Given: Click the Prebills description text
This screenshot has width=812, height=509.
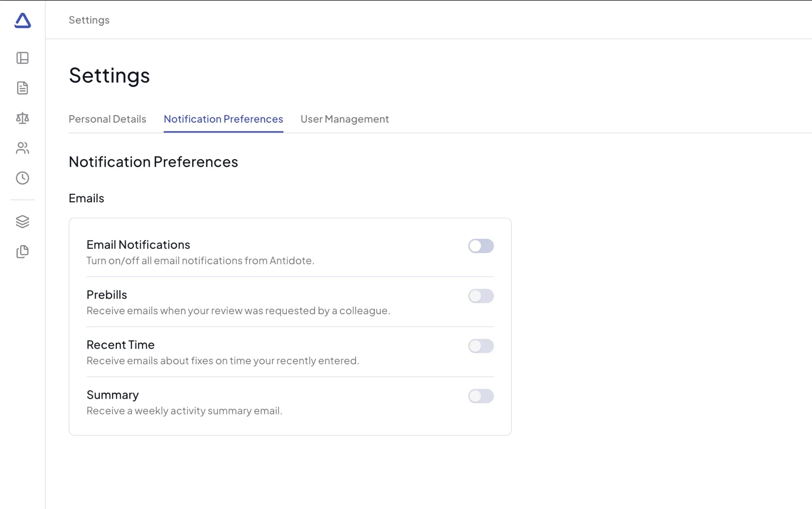Looking at the screenshot, I should pyautogui.click(x=238, y=311).
